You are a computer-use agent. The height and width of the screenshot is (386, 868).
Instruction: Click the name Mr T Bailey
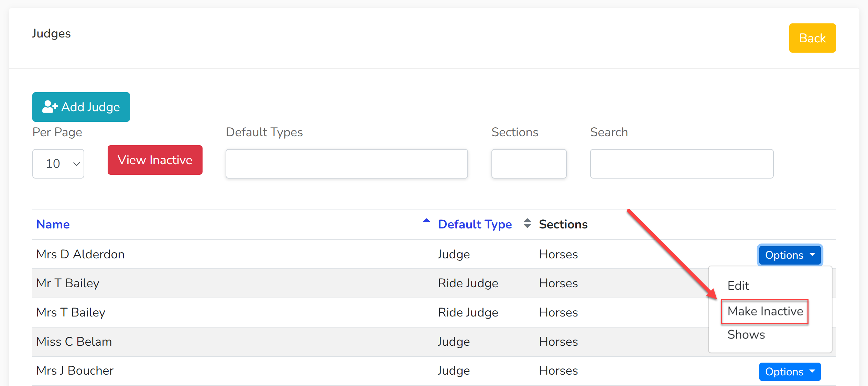pos(68,283)
